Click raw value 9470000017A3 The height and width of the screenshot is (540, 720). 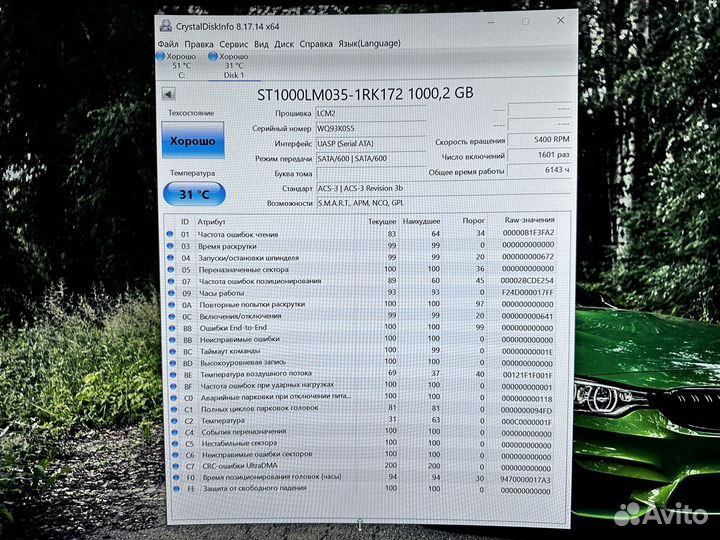coord(525,479)
